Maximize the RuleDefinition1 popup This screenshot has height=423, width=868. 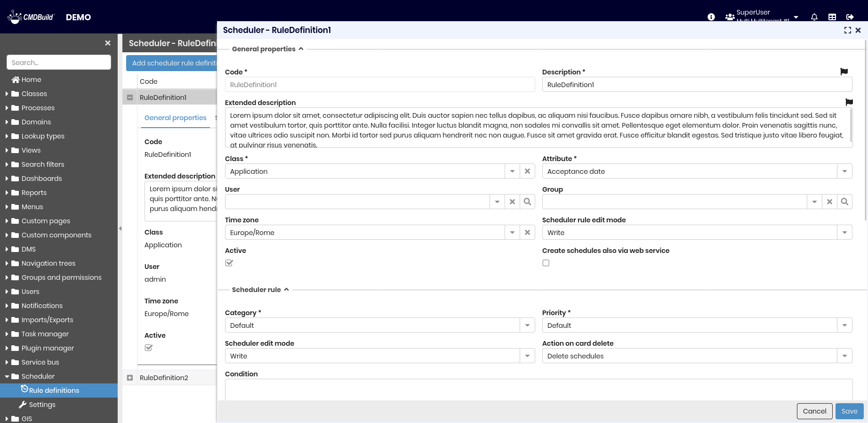tap(848, 30)
